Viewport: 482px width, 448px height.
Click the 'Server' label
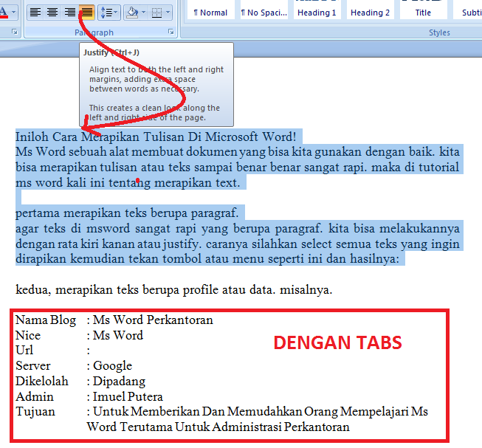[x=33, y=365]
